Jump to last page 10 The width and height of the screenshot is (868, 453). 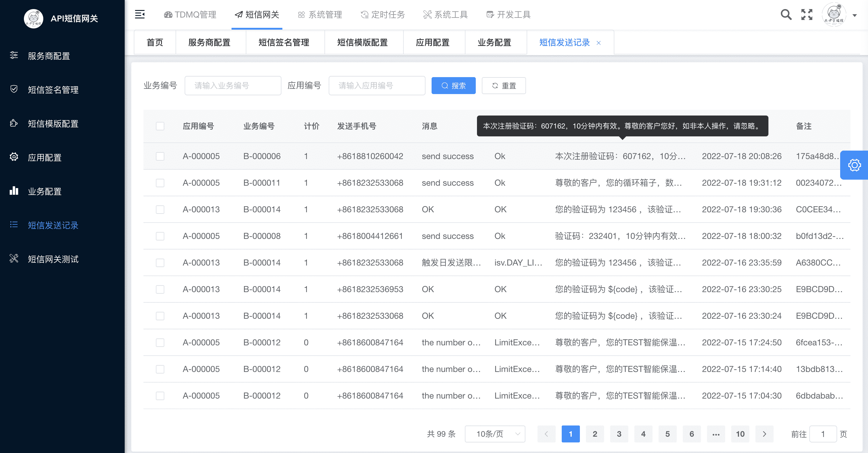point(740,434)
